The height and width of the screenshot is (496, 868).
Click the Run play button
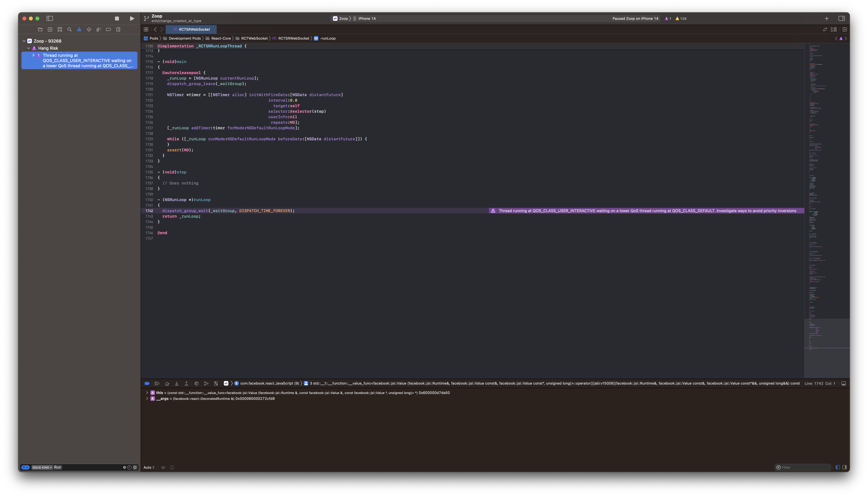(x=132, y=18)
